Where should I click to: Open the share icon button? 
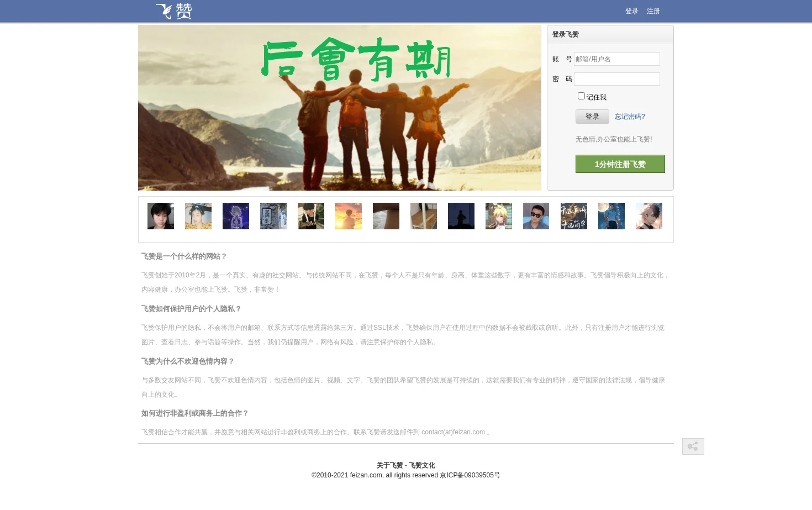click(x=693, y=446)
